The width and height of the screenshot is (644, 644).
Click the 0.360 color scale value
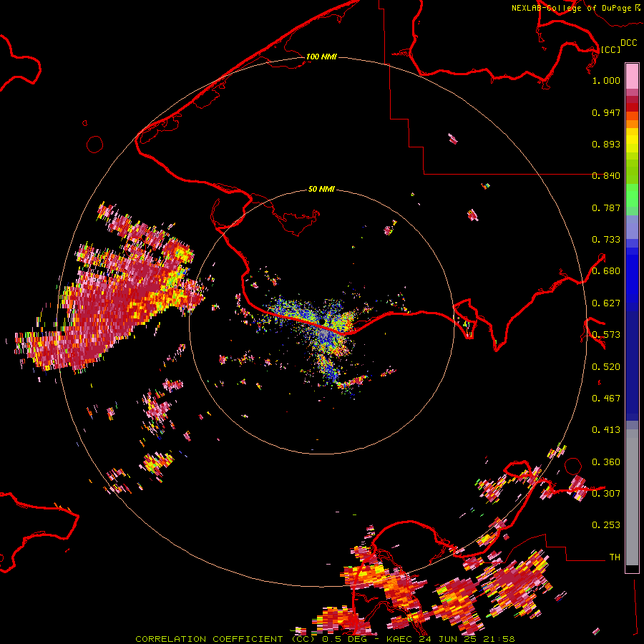(x=606, y=462)
